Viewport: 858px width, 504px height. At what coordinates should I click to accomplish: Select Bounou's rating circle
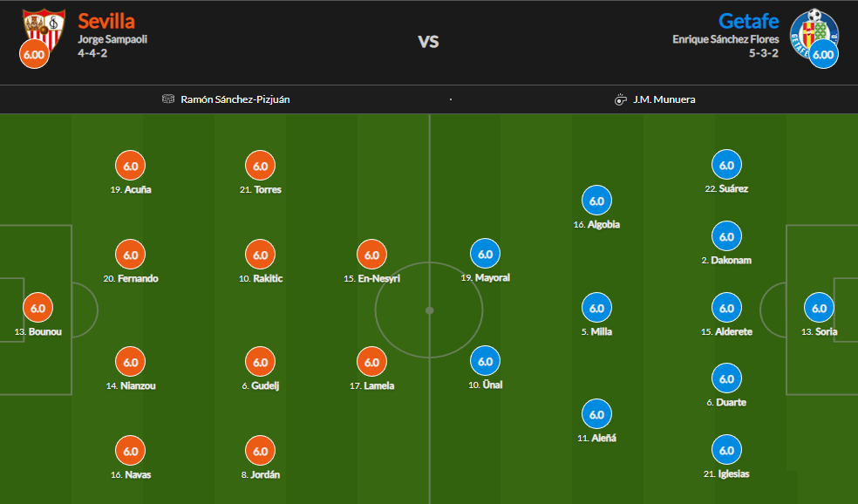coord(37,308)
